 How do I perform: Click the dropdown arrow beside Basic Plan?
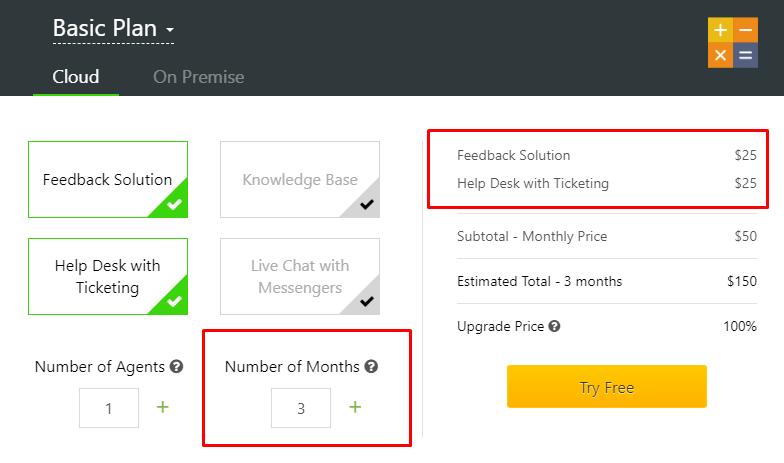[x=170, y=31]
